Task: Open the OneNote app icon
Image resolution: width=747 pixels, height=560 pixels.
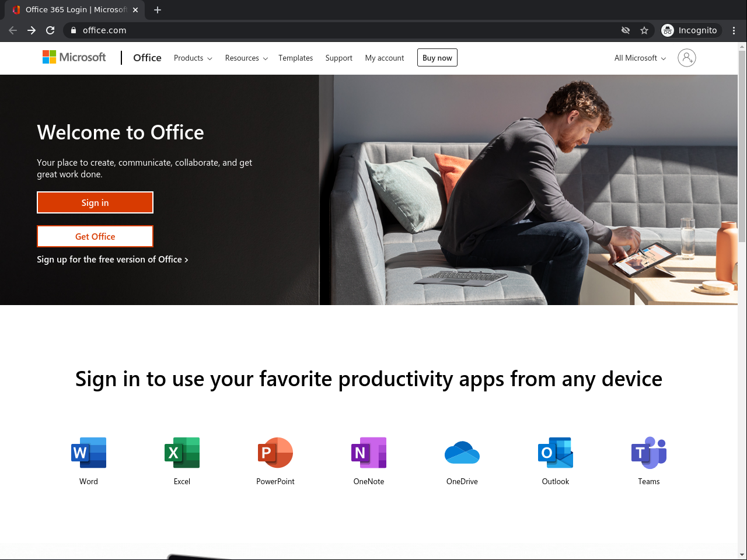Action: click(369, 452)
